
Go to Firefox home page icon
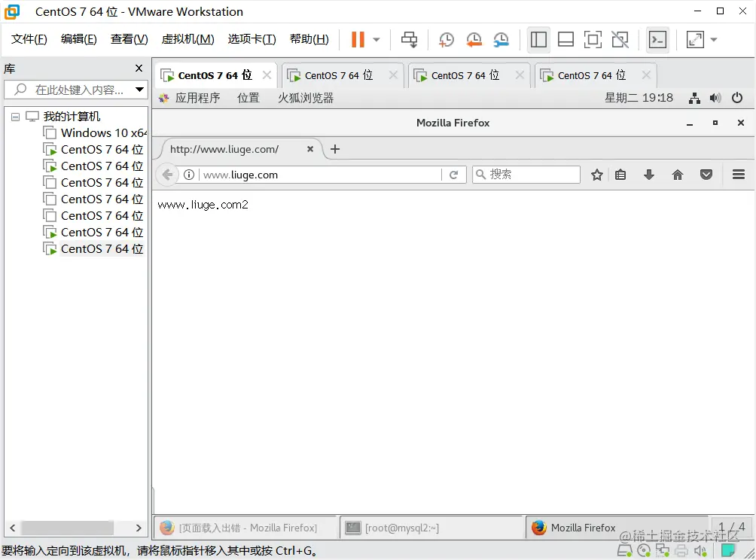click(678, 175)
